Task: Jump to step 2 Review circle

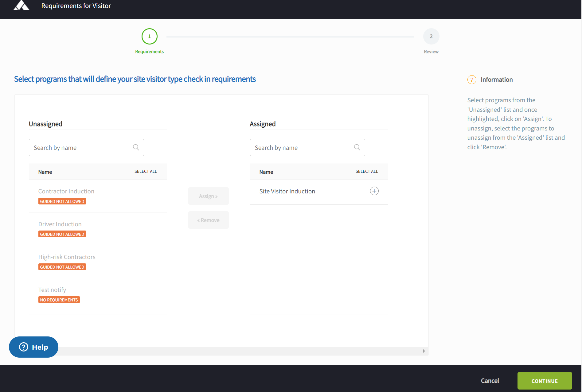Action: [431, 37]
